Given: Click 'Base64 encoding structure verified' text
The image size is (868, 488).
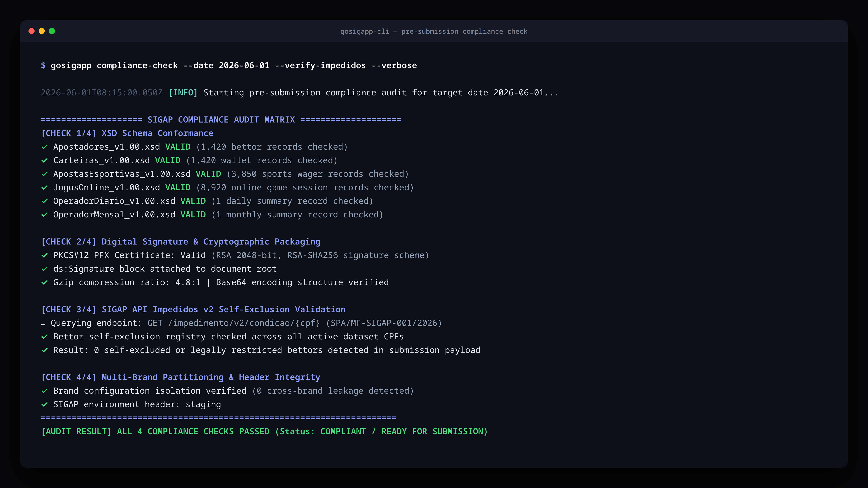Looking at the screenshot, I should click(302, 282).
